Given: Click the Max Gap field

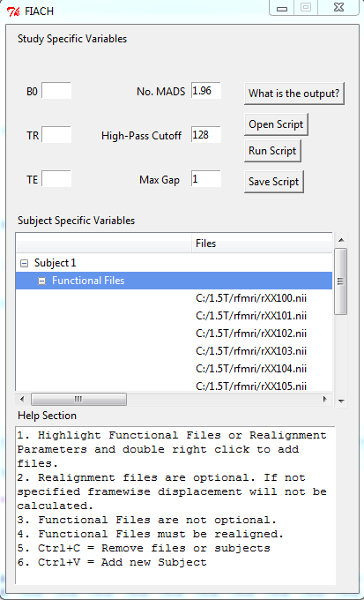Looking at the screenshot, I should tap(206, 179).
